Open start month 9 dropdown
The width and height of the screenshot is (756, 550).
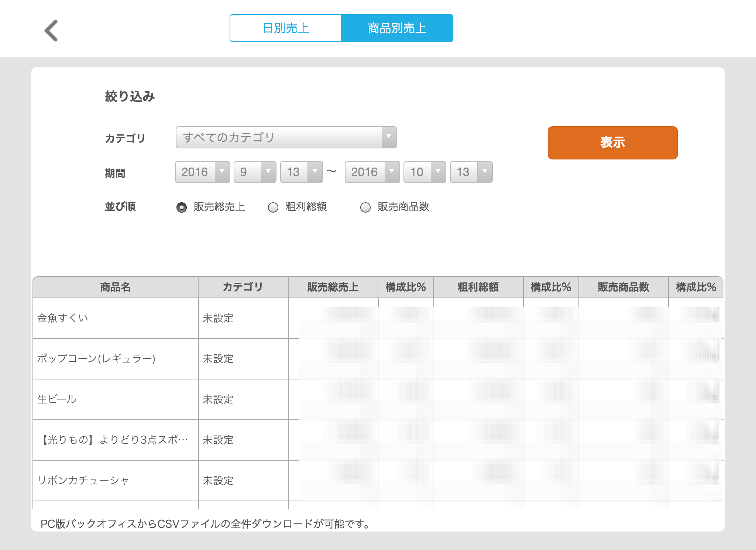pos(255,172)
